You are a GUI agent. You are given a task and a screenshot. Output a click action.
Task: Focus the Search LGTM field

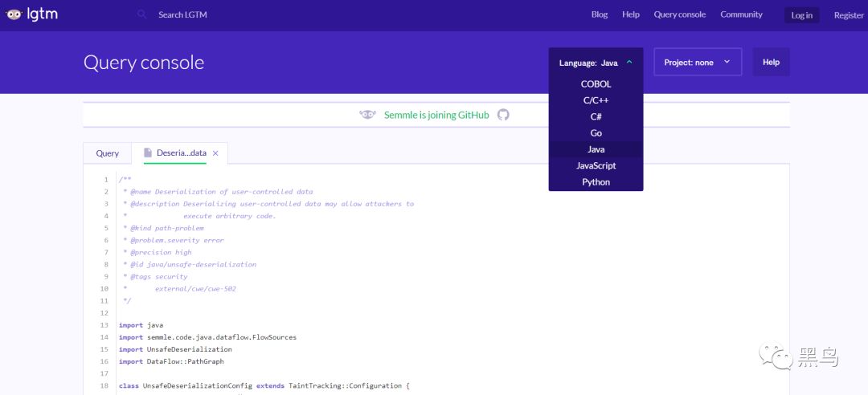click(182, 15)
